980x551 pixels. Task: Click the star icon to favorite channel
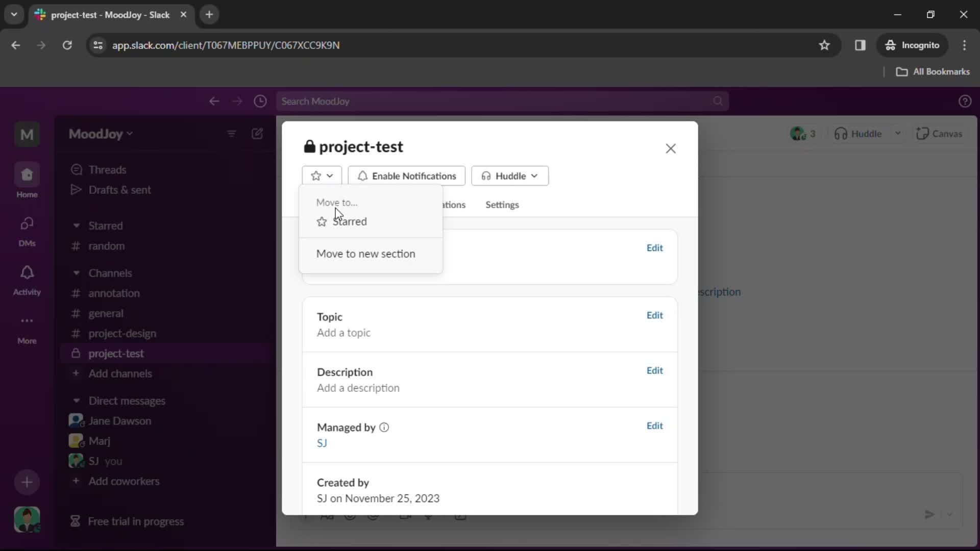(x=315, y=176)
